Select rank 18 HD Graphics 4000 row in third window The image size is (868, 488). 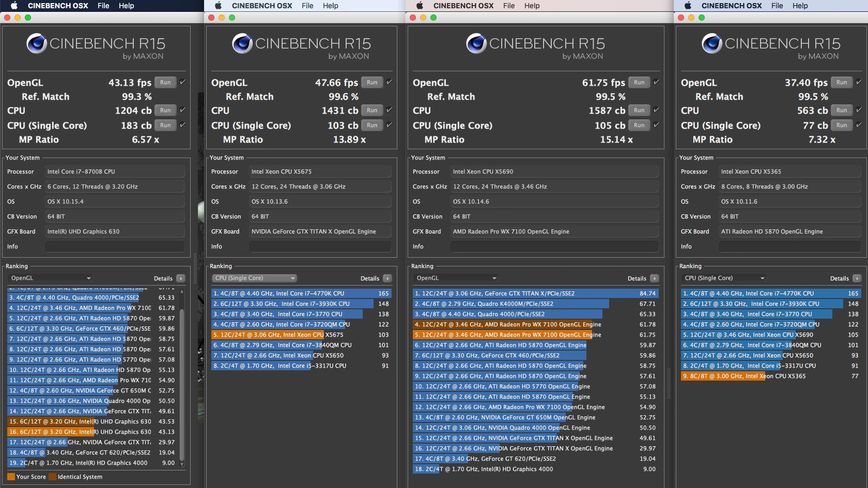click(536, 469)
